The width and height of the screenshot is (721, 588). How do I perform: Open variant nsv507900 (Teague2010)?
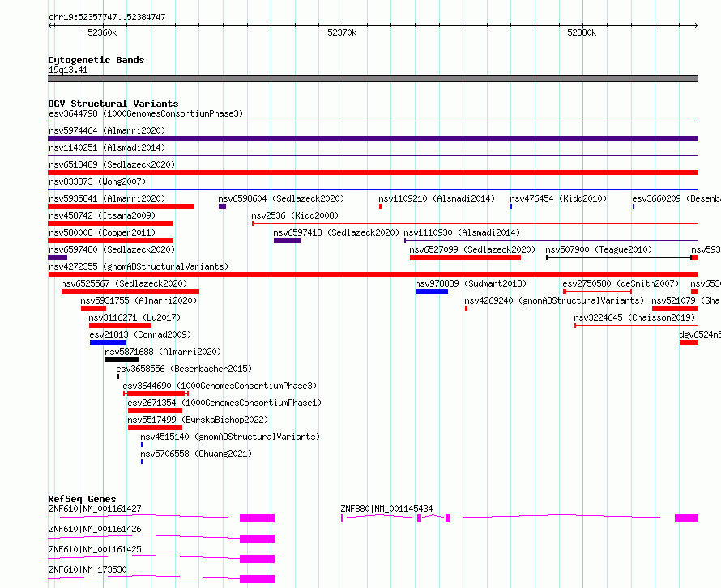click(599, 249)
